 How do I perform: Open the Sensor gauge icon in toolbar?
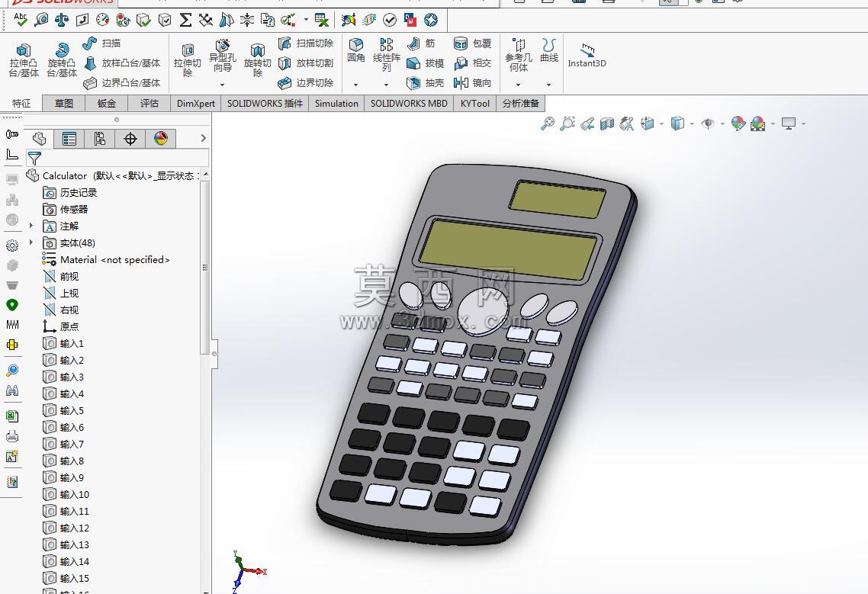click(102, 20)
